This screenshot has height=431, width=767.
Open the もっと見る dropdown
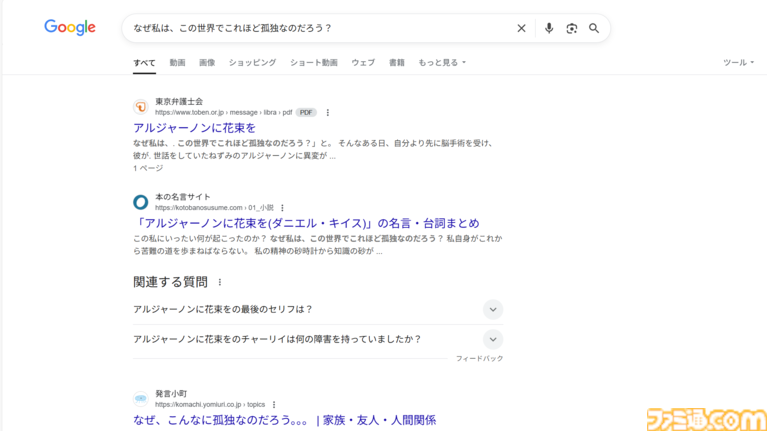442,63
